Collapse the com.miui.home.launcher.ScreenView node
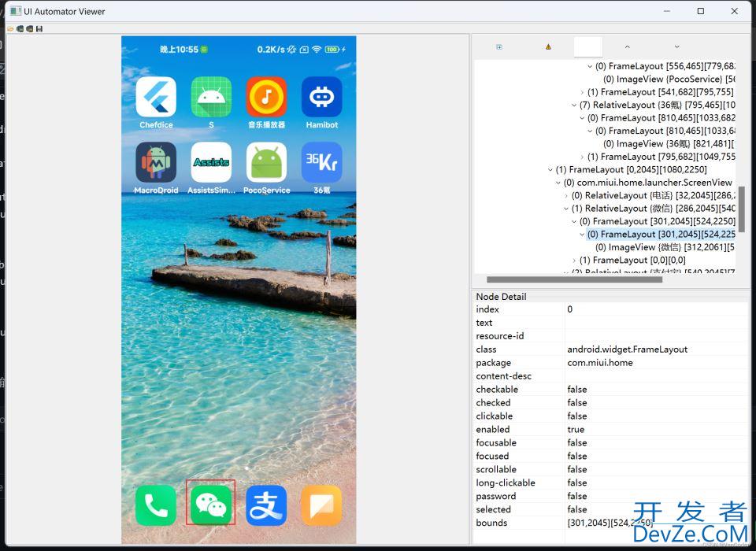Viewport: 756px width, 551px height. [x=558, y=183]
